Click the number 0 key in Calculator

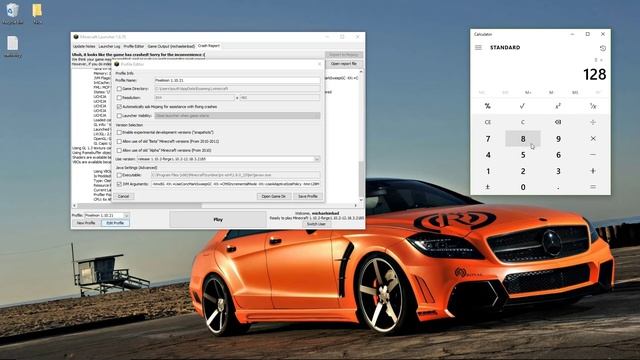(x=522, y=187)
